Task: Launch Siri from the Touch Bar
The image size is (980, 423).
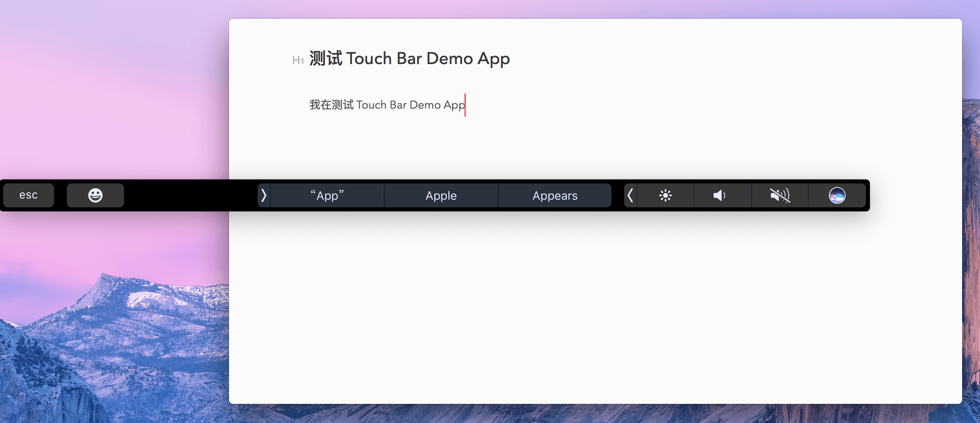Action: coord(837,195)
